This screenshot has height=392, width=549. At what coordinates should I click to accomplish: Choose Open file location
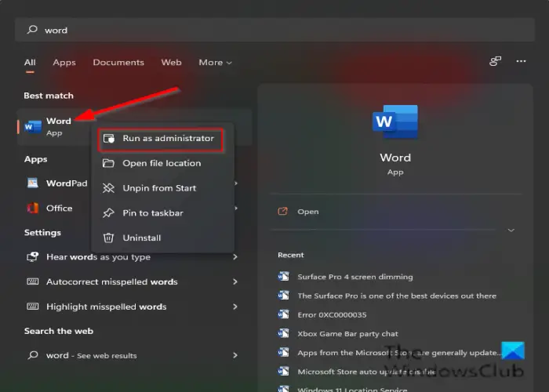click(x=162, y=163)
